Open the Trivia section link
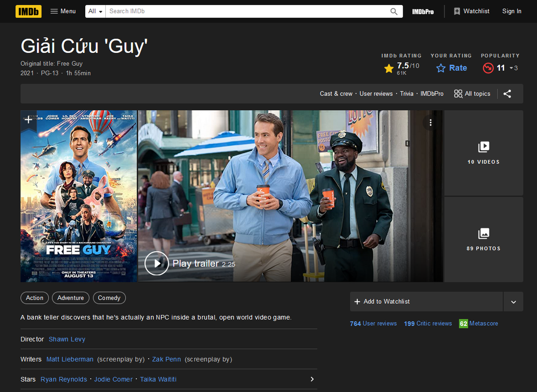537x392 pixels. pyautogui.click(x=407, y=94)
